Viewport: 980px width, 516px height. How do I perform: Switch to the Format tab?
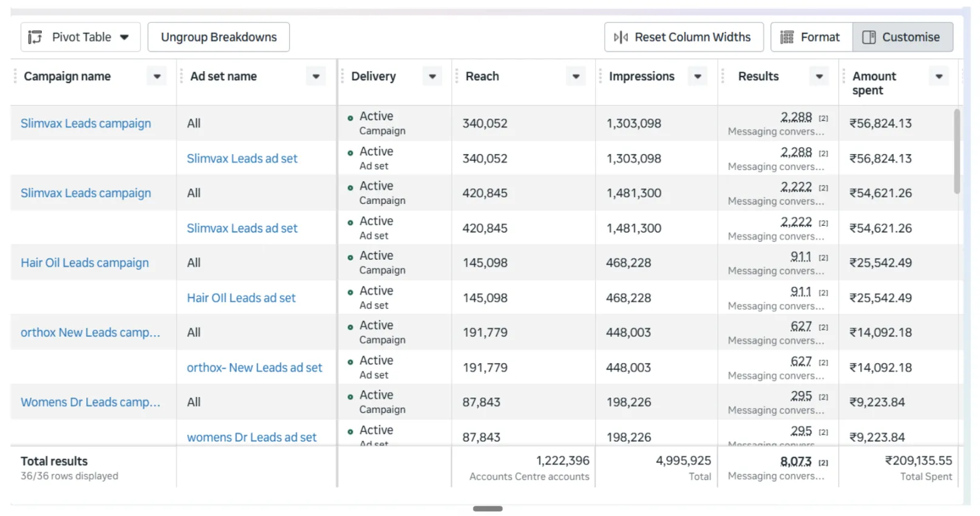click(x=812, y=37)
